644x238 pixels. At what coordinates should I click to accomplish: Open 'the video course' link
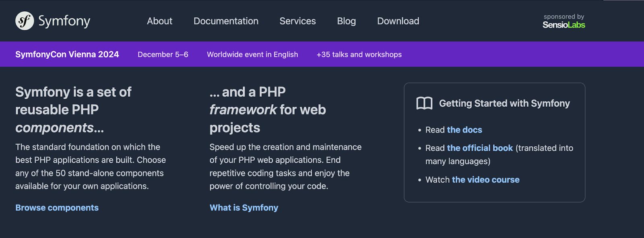(x=486, y=180)
